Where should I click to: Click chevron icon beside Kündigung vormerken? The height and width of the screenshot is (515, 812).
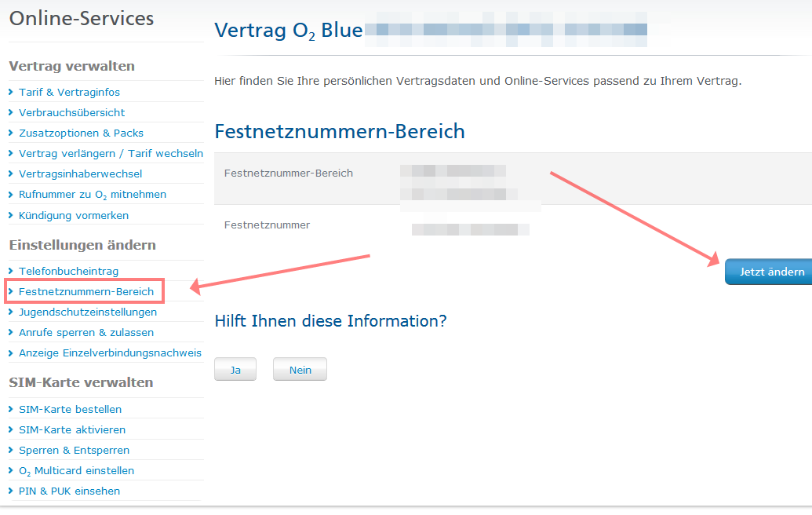pyautogui.click(x=11, y=216)
